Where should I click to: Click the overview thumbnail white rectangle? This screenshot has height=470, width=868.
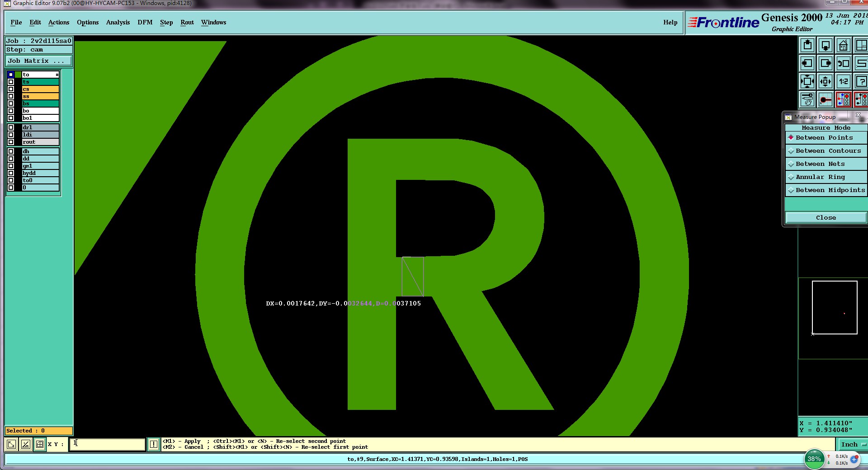tap(835, 308)
